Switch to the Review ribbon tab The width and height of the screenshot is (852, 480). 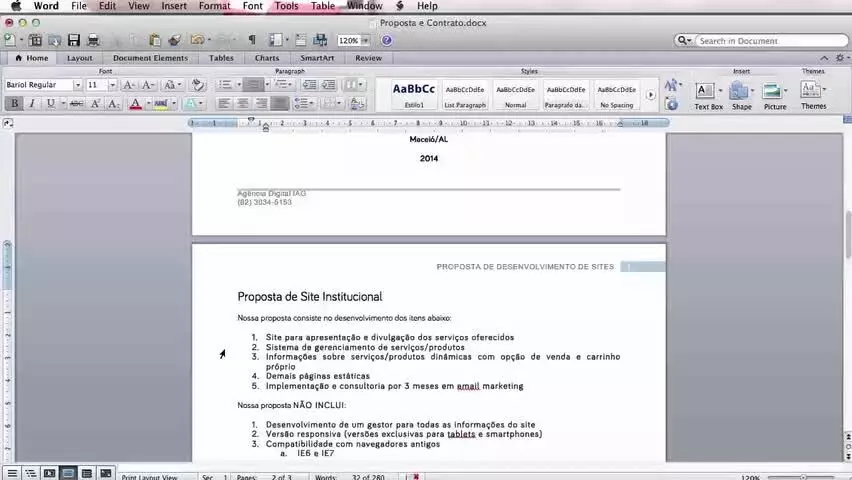pos(368,58)
